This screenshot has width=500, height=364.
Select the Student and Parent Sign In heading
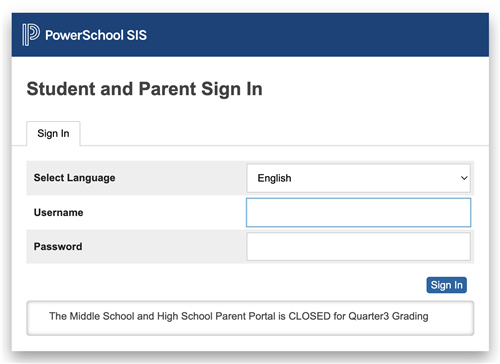[x=144, y=89]
